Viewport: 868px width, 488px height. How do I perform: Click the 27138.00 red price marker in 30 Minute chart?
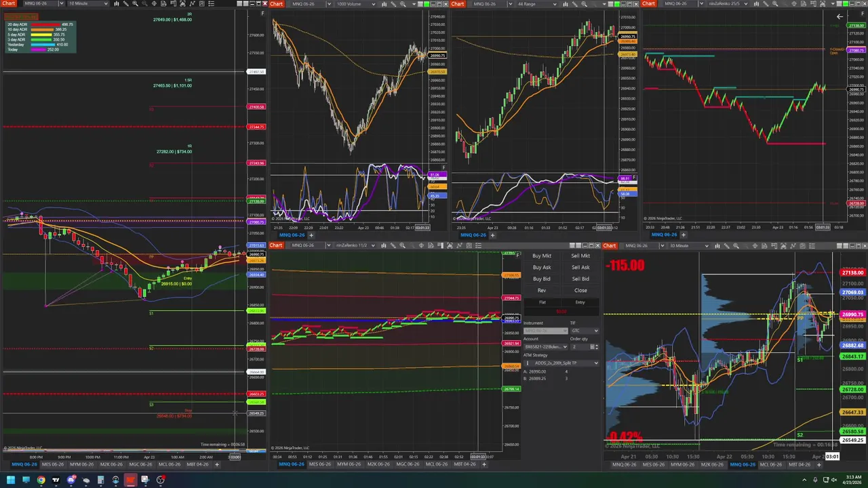853,273
